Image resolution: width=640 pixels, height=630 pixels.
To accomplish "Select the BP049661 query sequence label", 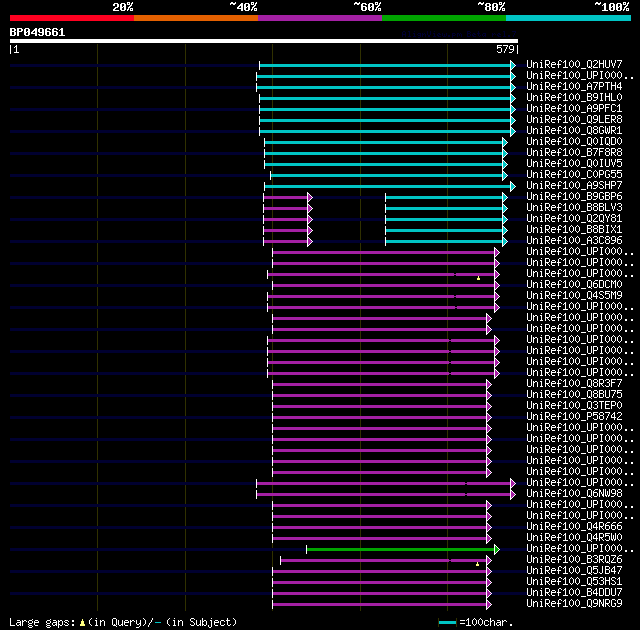I will click(x=37, y=32).
